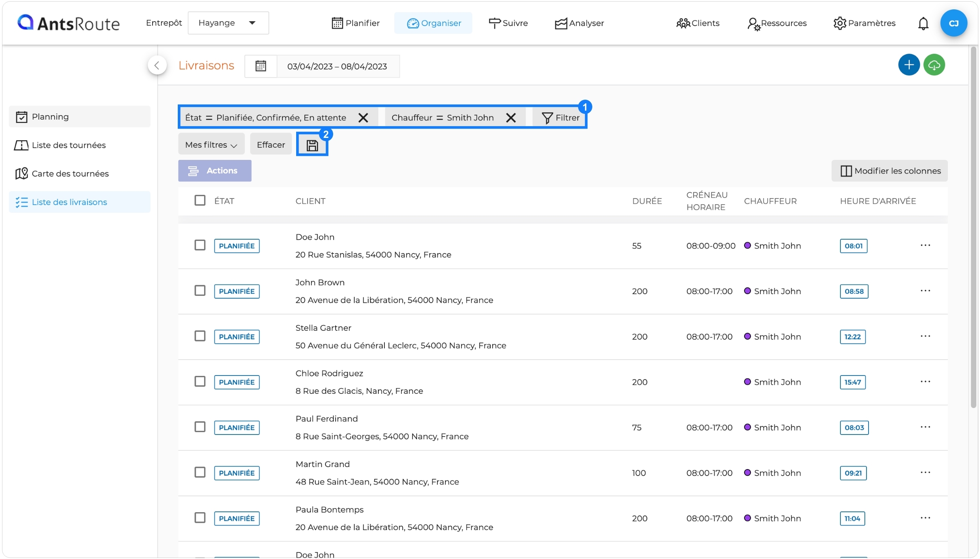Select Liste des tournées in sidebar
Image resolution: width=980 pixels, height=559 pixels.
coord(80,145)
